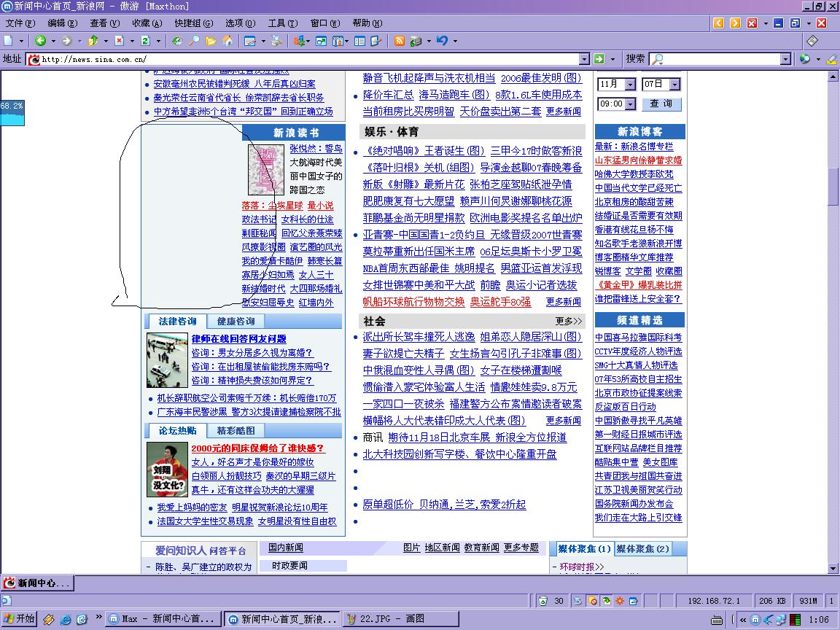This screenshot has height=630, width=840.
Task: Click the green Go arrow beside address bar
Action: click(599, 59)
